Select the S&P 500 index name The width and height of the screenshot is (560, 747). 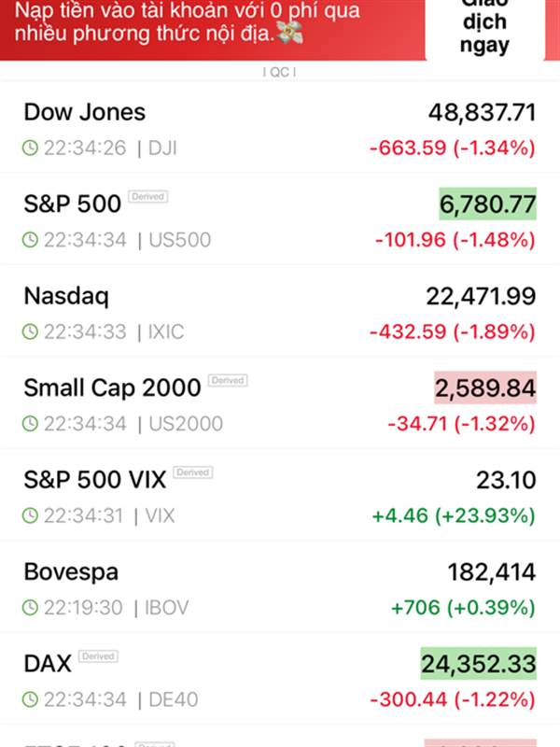point(72,204)
